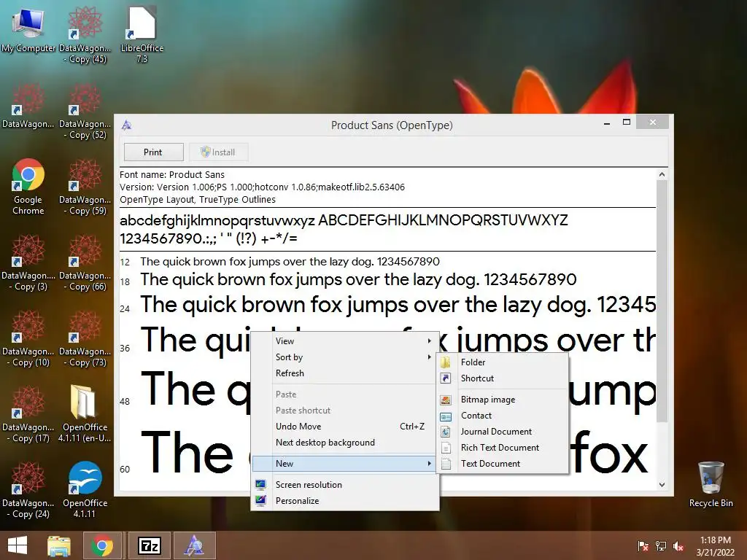Click the network tray icon
Screen dimensions: 747x560
click(x=661, y=545)
